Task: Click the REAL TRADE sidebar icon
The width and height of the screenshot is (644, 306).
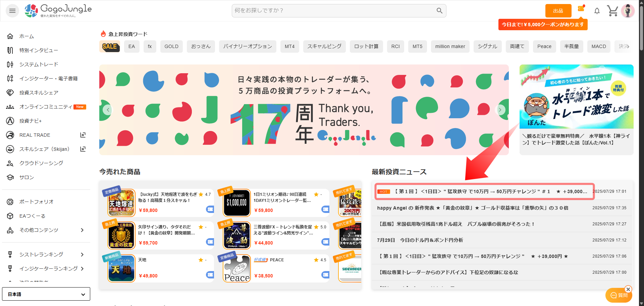Action: tap(10, 135)
